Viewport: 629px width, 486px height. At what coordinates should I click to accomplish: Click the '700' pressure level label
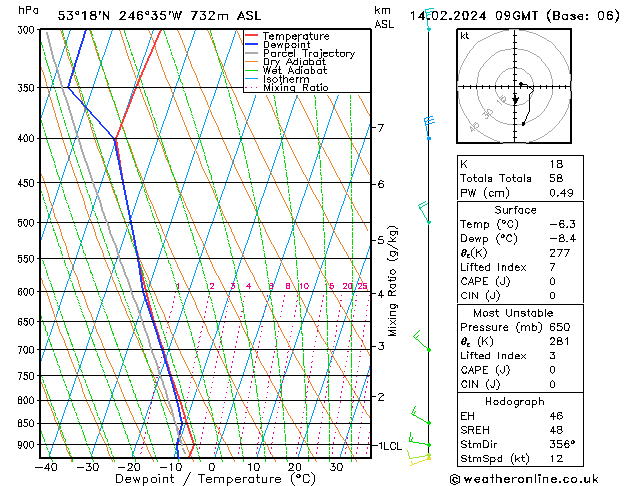point(28,350)
